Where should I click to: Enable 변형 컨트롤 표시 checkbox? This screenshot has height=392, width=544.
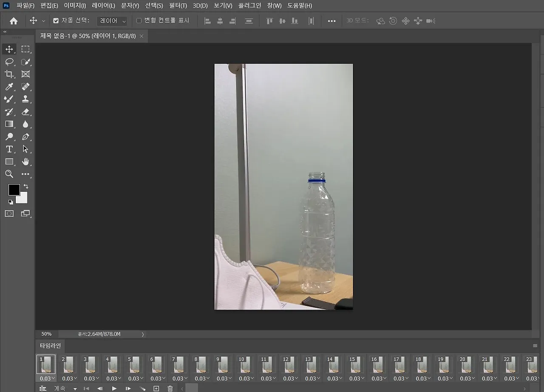(139, 20)
